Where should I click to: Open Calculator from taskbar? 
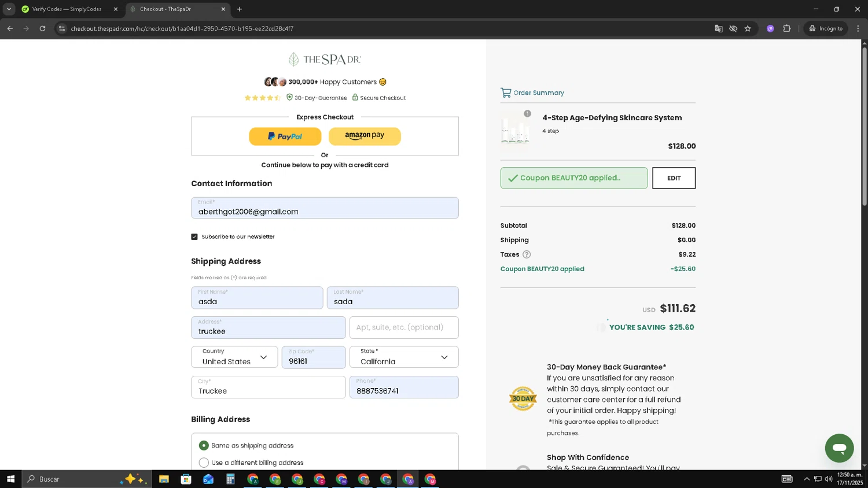click(230, 479)
